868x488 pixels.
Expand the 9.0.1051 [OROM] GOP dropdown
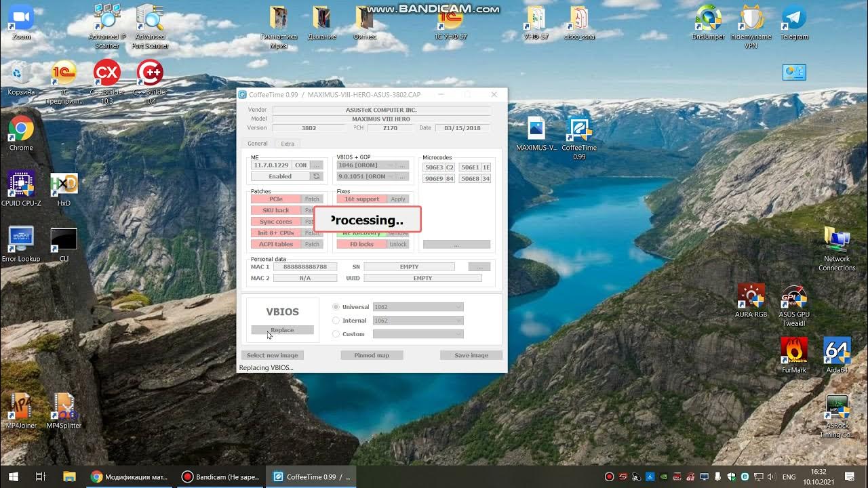tap(366, 176)
